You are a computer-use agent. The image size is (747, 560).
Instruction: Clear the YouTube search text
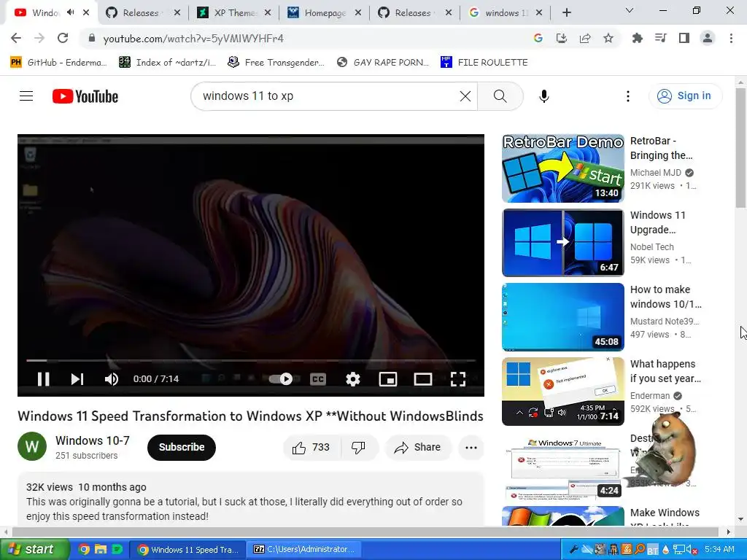coord(465,96)
